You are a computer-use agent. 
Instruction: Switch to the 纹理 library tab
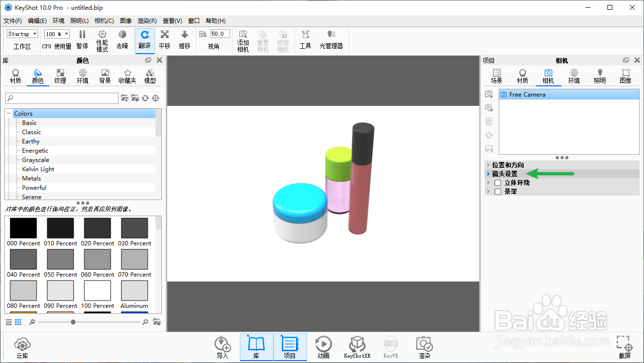(x=60, y=77)
